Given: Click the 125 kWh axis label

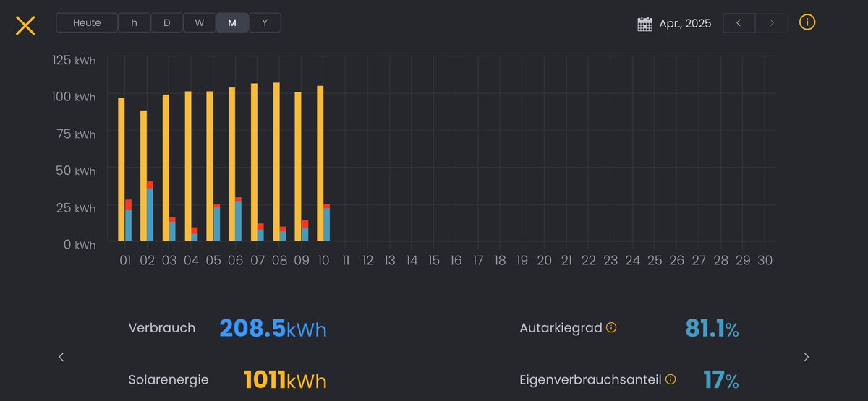Looking at the screenshot, I should point(74,61).
